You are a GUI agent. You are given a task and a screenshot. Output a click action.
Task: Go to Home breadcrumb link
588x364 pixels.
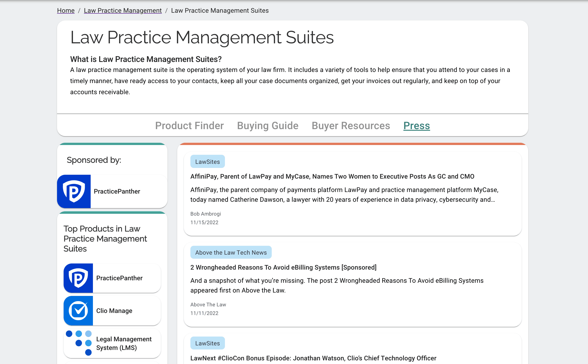(x=66, y=11)
